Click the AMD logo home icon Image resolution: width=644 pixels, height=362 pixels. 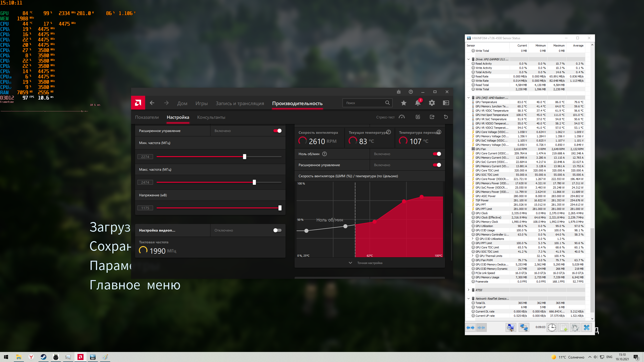138,103
